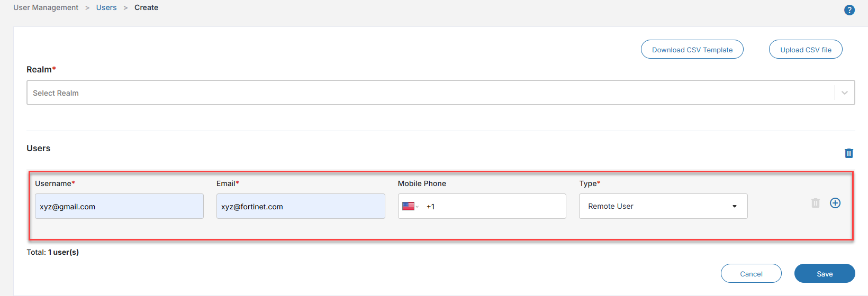Open the Select Realm combo box
Viewport: 868px width, 296px height.
tap(430, 93)
